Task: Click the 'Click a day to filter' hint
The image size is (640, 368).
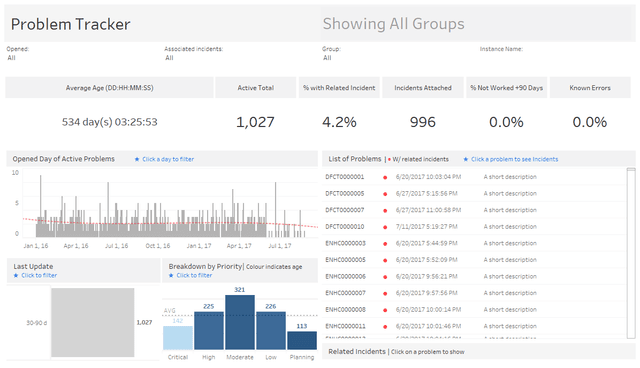Action: pyautogui.click(x=168, y=159)
